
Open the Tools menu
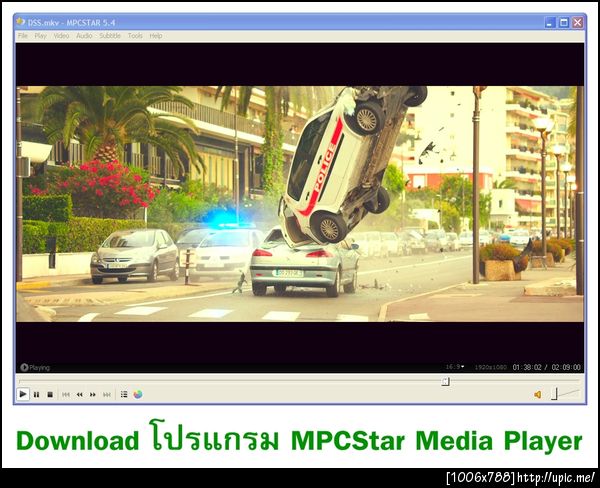point(135,36)
